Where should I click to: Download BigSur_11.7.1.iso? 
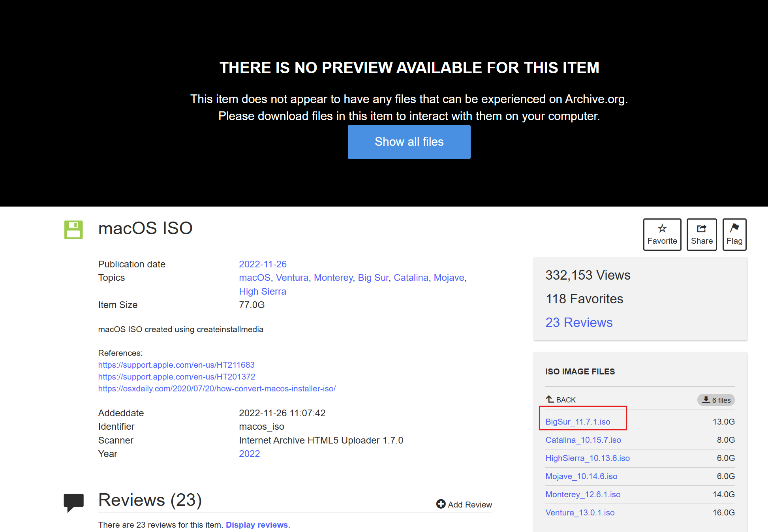pos(578,422)
